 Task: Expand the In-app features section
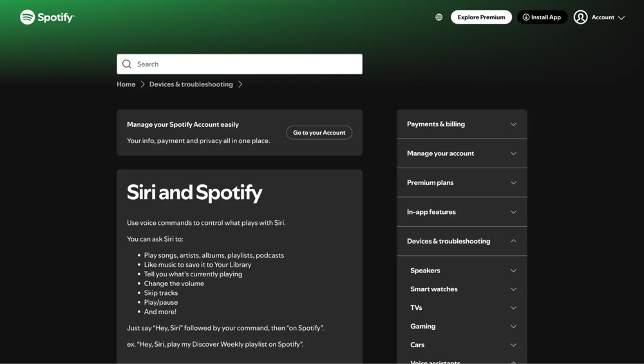pos(462,212)
